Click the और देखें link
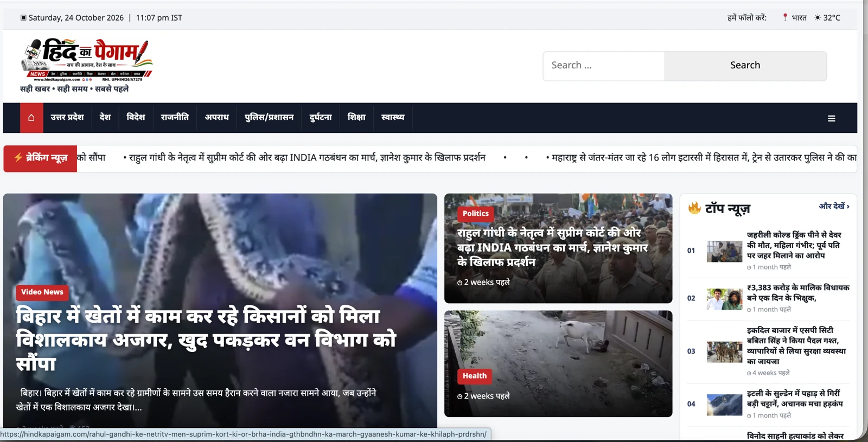Image resolution: width=868 pixels, height=442 pixels. coord(834,206)
